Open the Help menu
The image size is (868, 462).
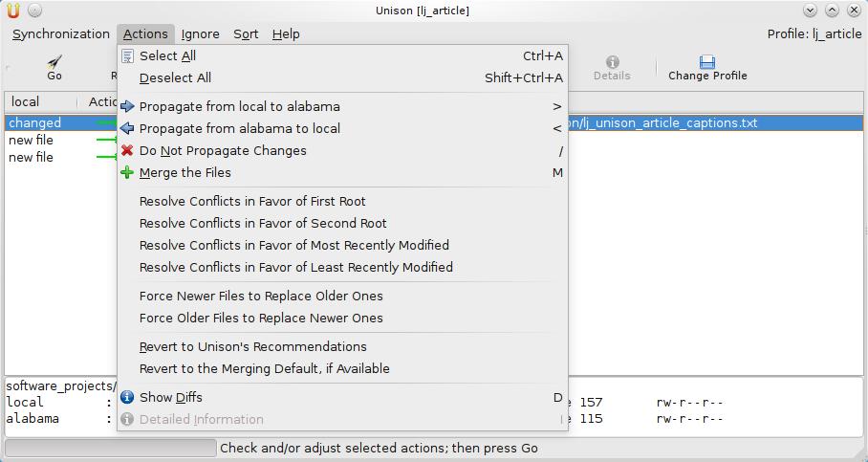(x=286, y=33)
